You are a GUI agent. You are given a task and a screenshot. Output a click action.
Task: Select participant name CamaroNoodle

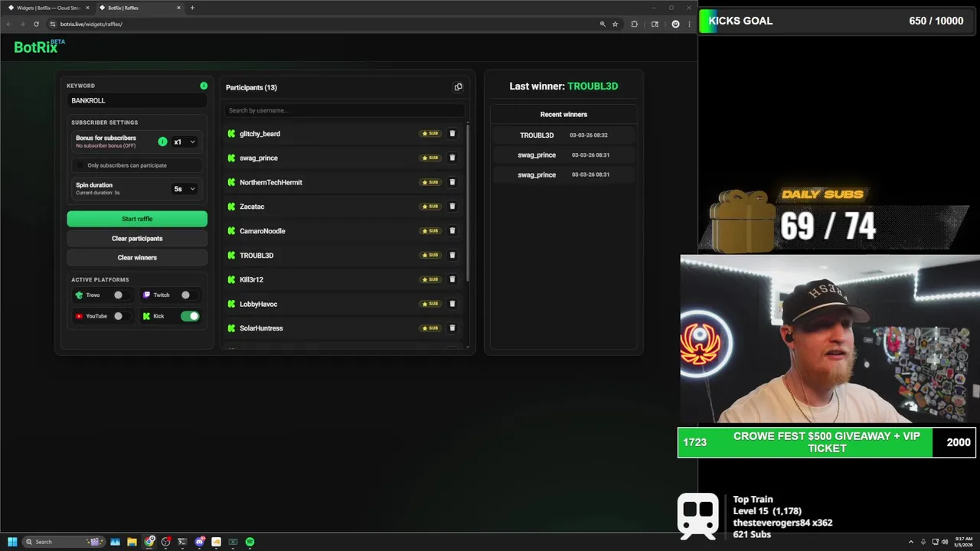pos(263,231)
